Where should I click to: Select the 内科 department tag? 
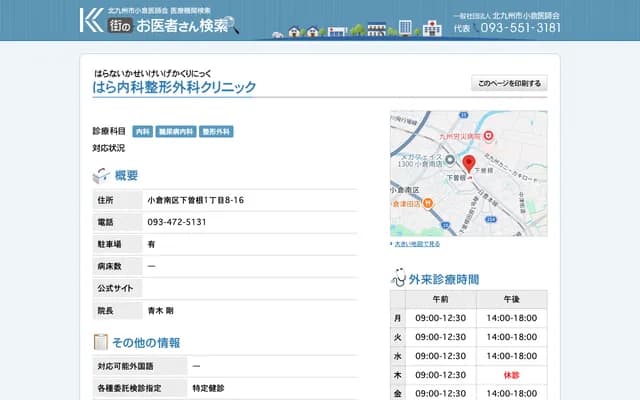143,131
